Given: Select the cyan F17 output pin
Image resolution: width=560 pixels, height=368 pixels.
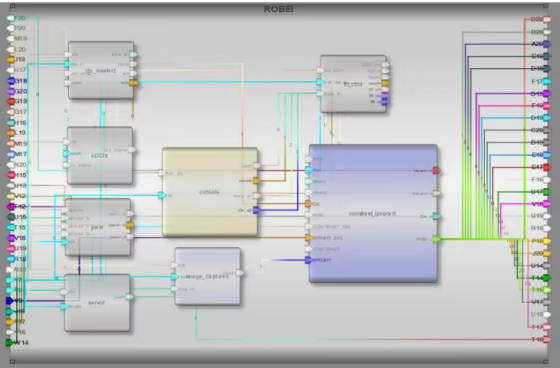Looking at the screenshot, I should point(547,81).
